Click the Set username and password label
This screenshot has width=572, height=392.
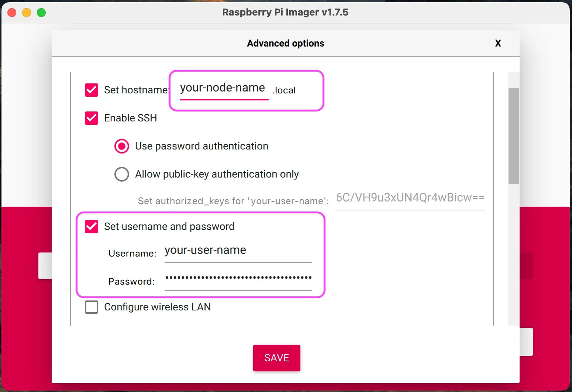pos(169,227)
